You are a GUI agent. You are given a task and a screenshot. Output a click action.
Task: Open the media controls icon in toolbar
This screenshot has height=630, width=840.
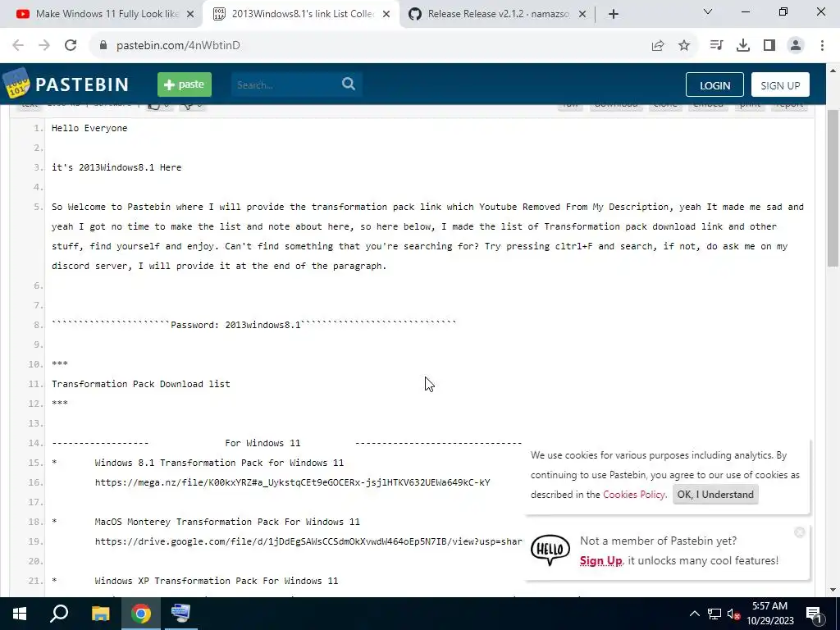pyautogui.click(x=716, y=45)
